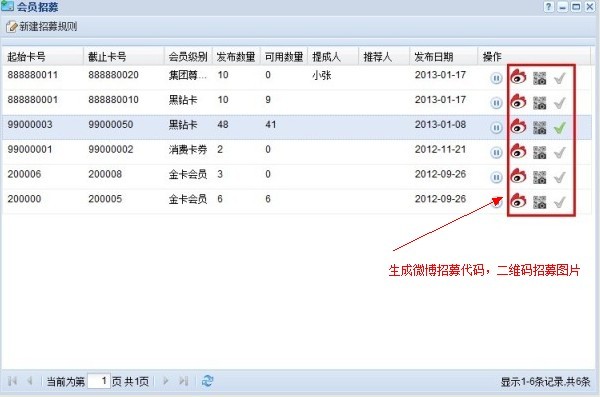The width and height of the screenshot is (600, 397).
Task: Click Weibo icon in row 99000001
Action: 518,152
